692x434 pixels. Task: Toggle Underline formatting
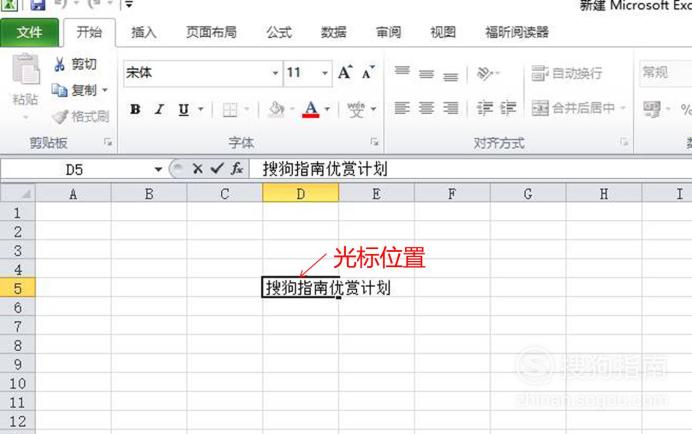click(x=184, y=109)
